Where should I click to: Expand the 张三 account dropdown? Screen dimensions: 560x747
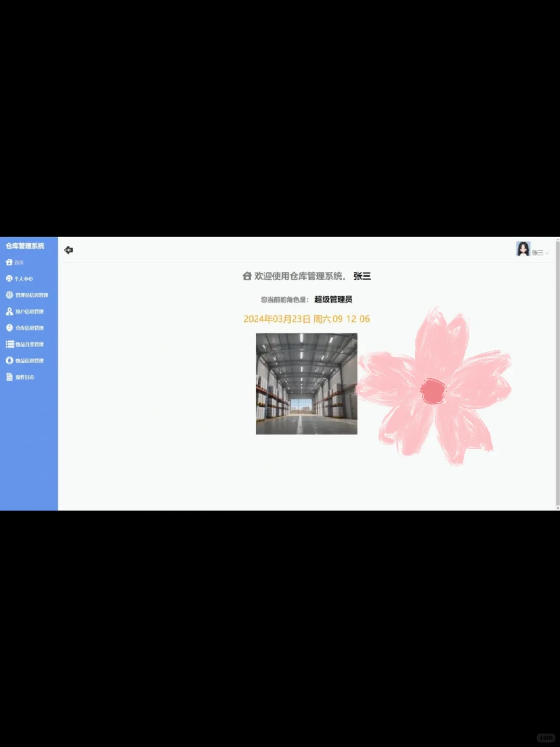(x=538, y=252)
